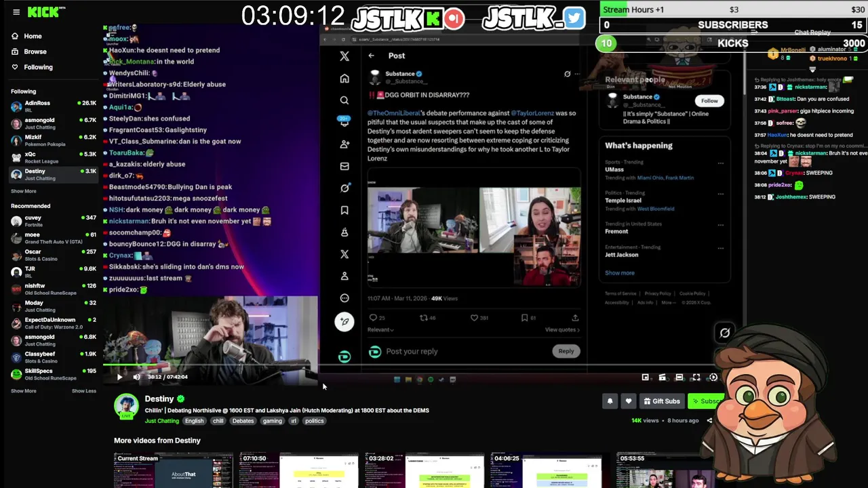868x488 pixels.
Task: Open the Kick hamburger menu
Action: click(16, 12)
